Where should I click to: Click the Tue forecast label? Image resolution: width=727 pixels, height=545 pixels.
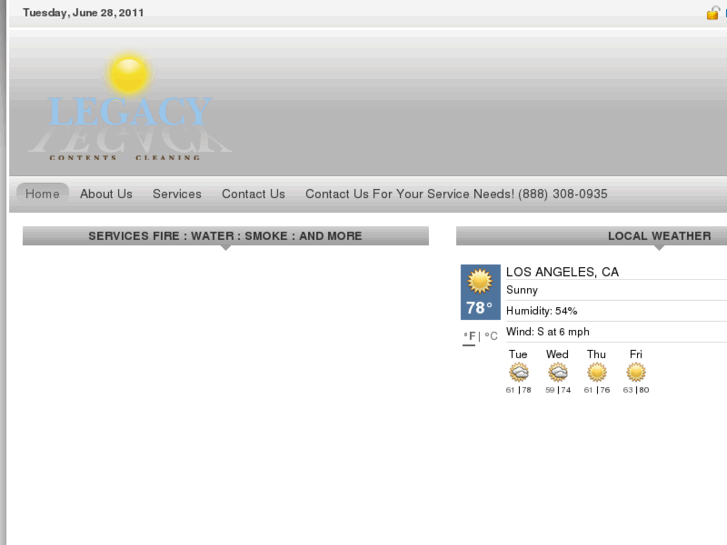click(518, 354)
